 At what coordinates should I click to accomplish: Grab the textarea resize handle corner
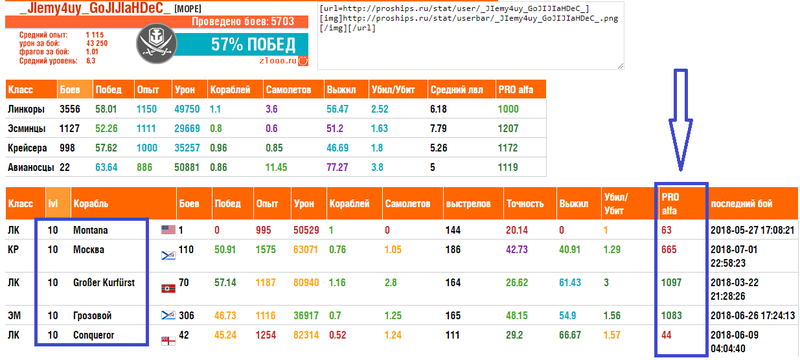[620, 65]
